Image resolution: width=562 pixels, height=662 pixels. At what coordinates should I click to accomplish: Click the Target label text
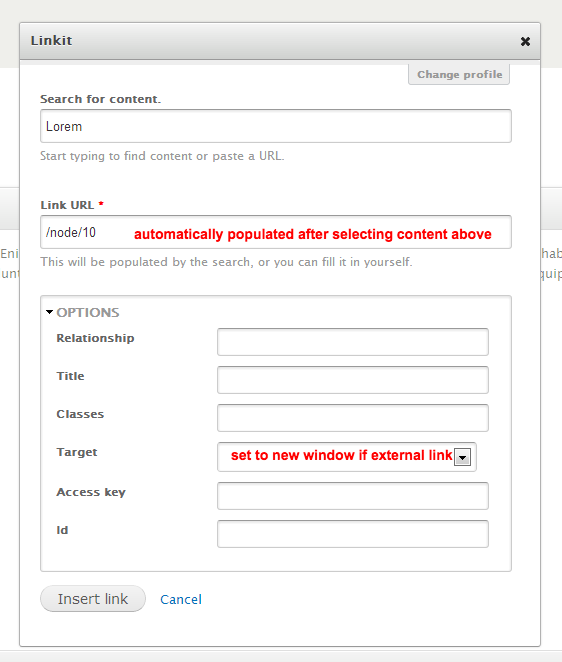coord(77,452)
